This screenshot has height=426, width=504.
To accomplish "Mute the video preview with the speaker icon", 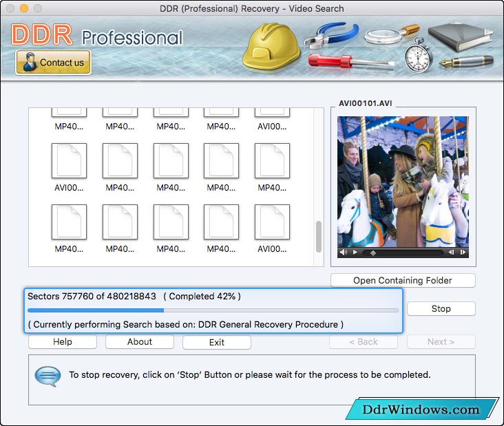I will pos(344,253).
